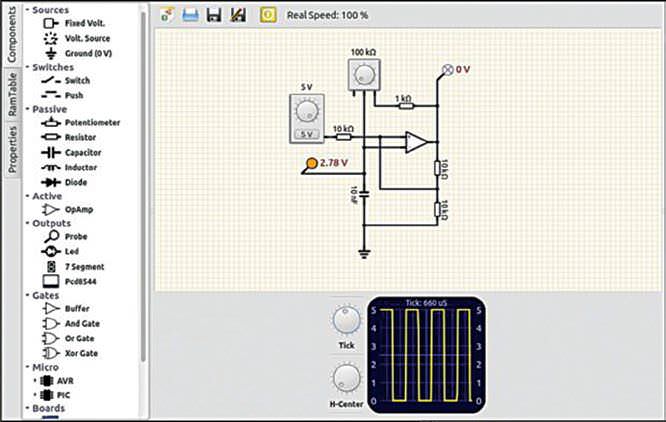Click the oscilloscope Tick knob
Image resolution: width=666 pixels, height=422 pixels.
(x=345, y=321)
